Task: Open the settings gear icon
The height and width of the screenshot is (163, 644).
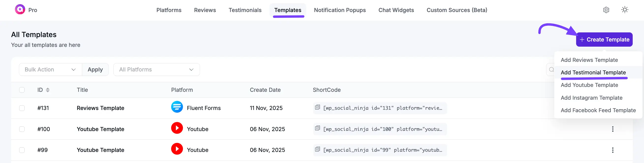Action: point(606,10)
